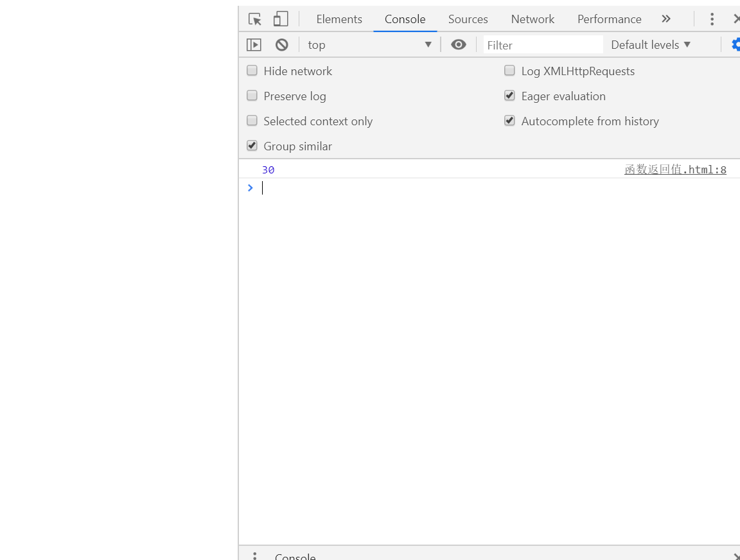Enable the Log XMLHttpRequests checkbox

point(509,71)
